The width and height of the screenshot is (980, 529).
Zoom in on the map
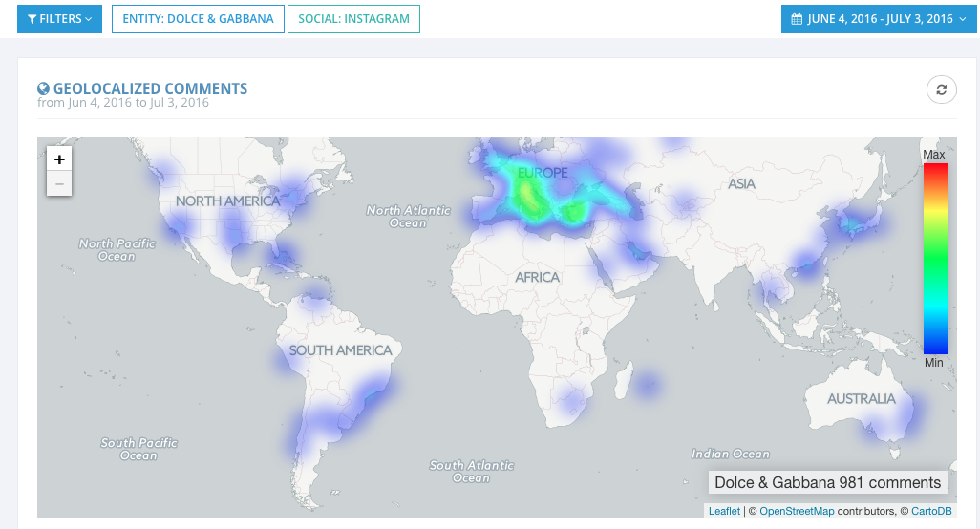(59, 159)
